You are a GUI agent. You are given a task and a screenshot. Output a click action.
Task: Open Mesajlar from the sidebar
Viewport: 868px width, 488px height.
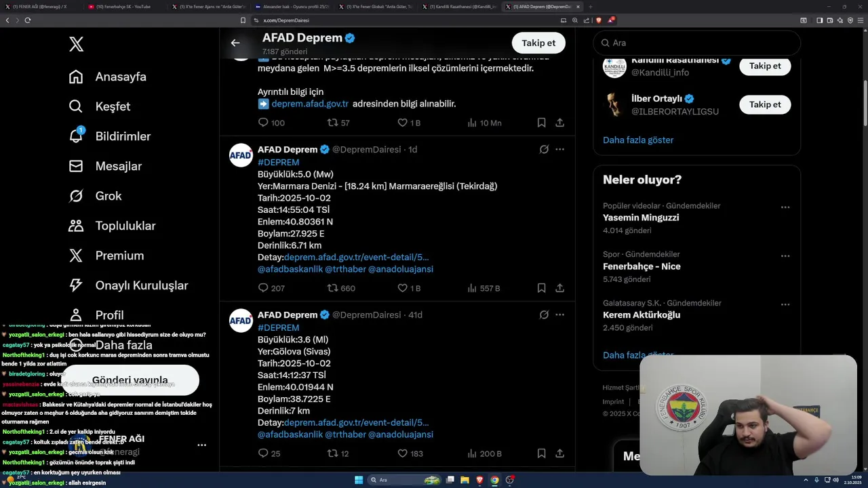pyautogui.click(x=105, y=166)
